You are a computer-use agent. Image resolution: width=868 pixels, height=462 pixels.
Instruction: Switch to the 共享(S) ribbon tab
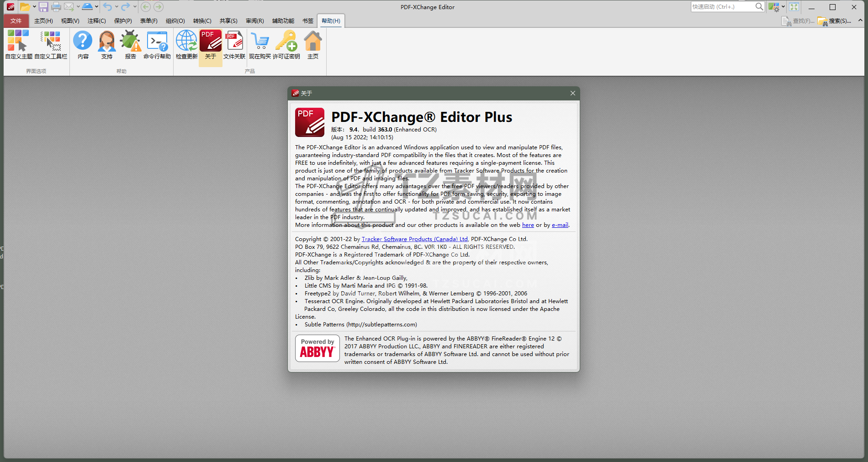(228, 21)
